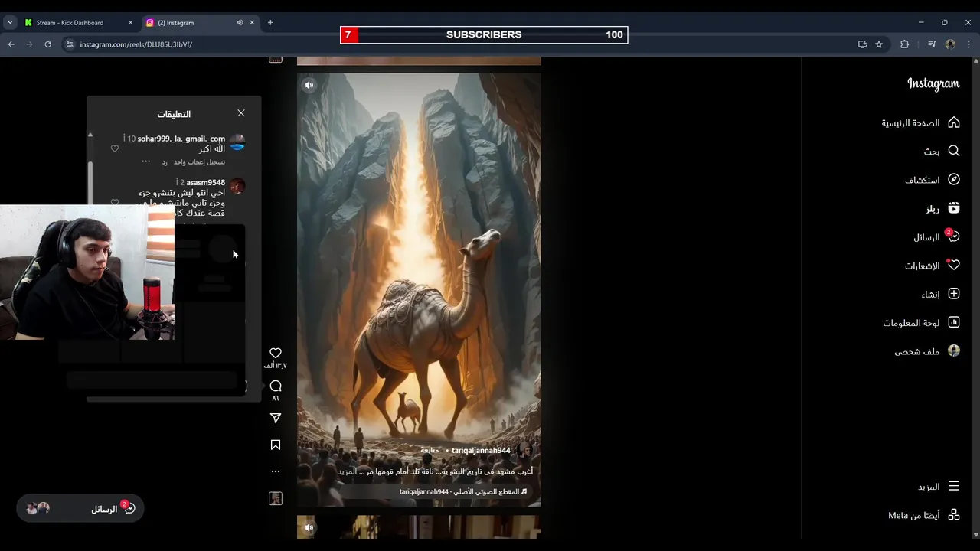Click the comments panel scroll-up arrow
The height and width of the screenshot is (551, 980).
pos(90,135)
